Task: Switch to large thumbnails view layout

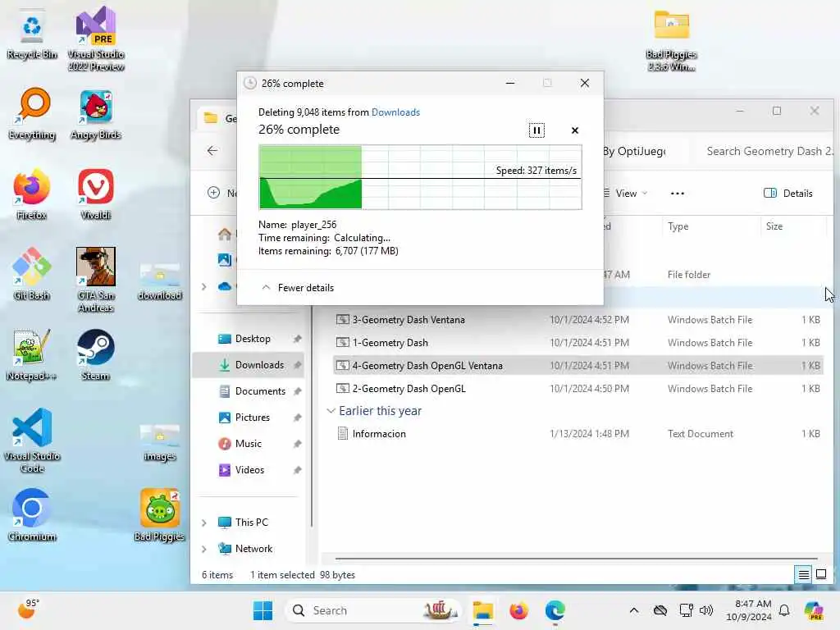Action: 820,575
